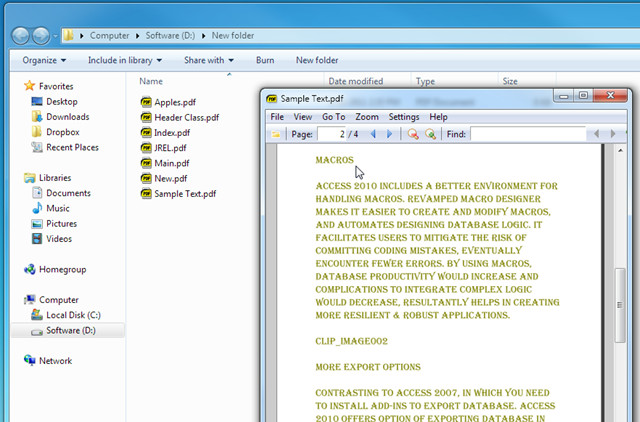This screenshot has width=640, height=422.
Task: Open the Share with dropdown
Action: (x=209, y=60)
